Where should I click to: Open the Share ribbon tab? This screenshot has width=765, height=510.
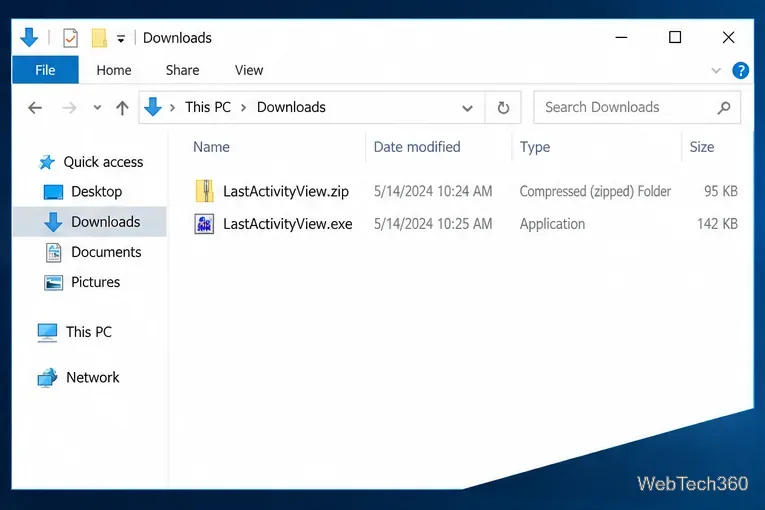click(x=182, y=70)
